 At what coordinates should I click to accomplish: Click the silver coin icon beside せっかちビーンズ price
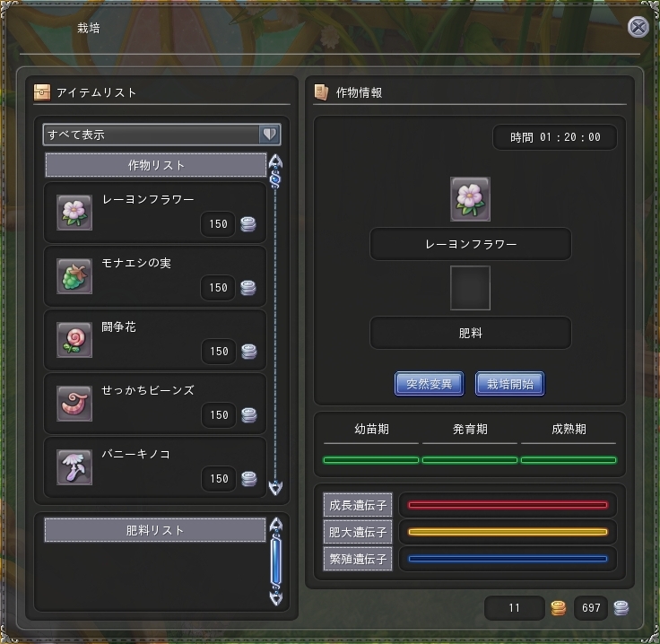[x=249, y=415]
